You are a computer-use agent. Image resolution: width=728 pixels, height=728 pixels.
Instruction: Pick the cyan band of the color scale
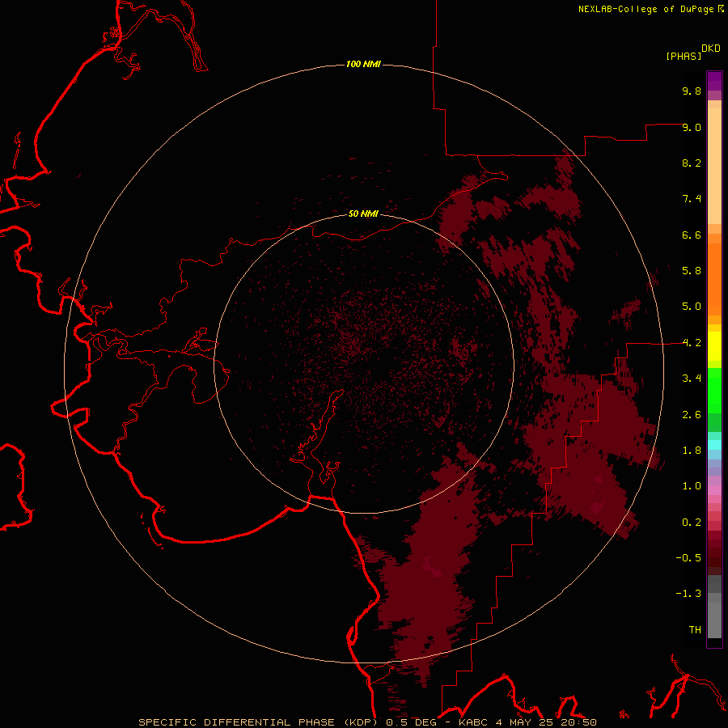pos(714,445)
